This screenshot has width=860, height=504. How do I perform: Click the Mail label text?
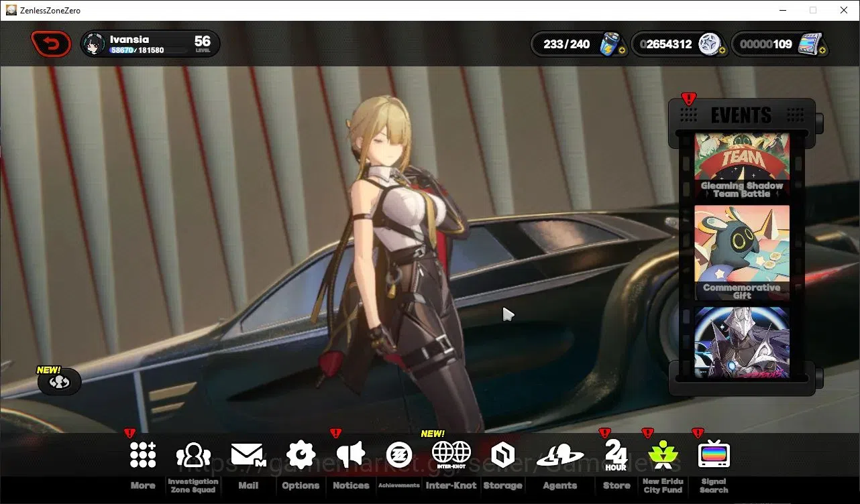pos(248,485)
